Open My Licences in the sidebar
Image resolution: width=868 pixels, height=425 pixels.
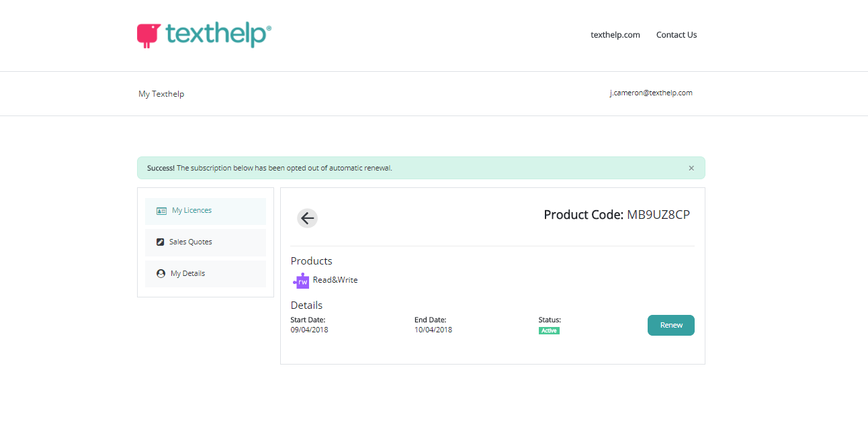206,211
